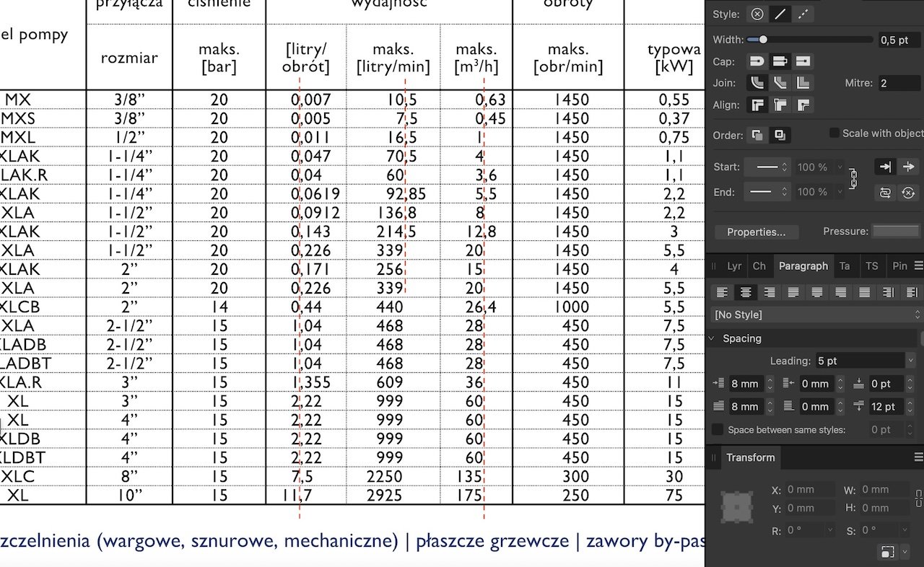Image resolution: width=924 pixels, height=567 pixels.
Task: Choose the dashed line stroke style
Action: click(x=803, y=14)
